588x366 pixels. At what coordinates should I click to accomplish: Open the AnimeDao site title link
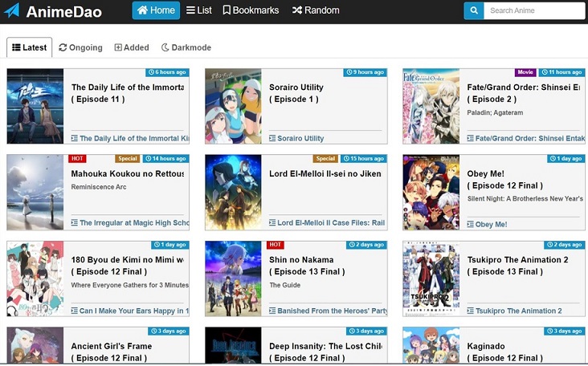click(x=63, y=11)
